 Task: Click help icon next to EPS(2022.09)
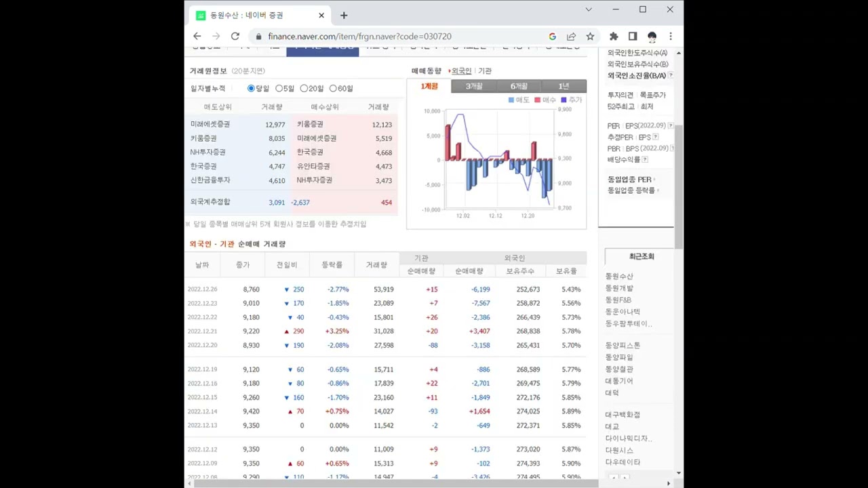pyautogui.click(x=671, y=125)
